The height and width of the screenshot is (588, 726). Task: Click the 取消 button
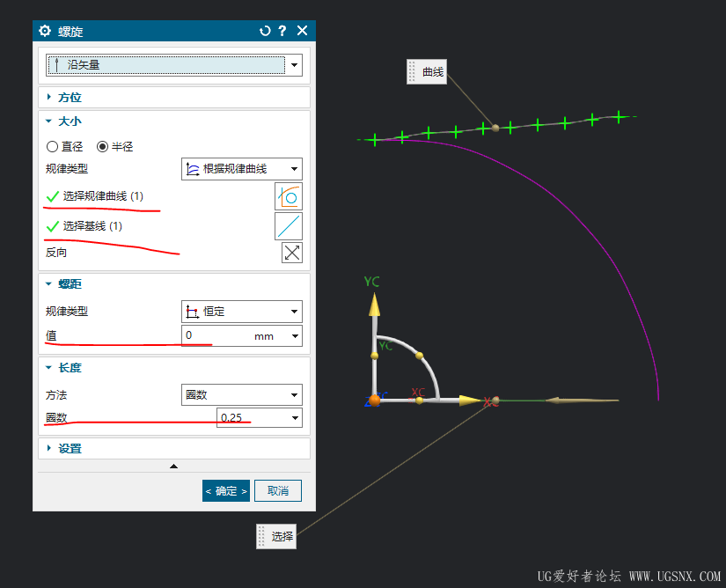pos(278,491)
